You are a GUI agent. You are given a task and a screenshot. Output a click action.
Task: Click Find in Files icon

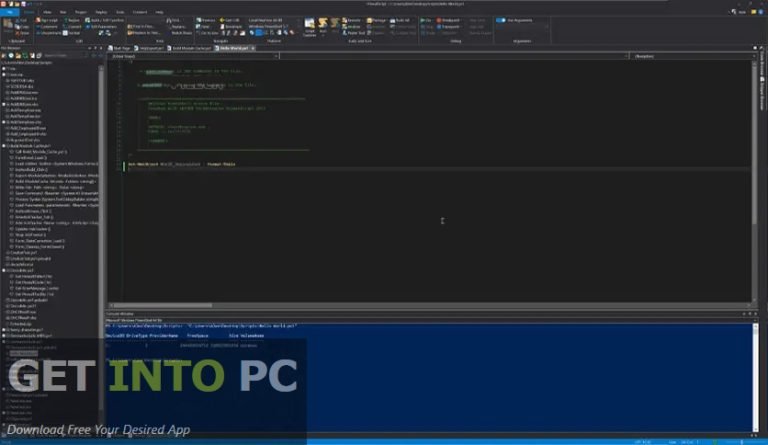130,26
